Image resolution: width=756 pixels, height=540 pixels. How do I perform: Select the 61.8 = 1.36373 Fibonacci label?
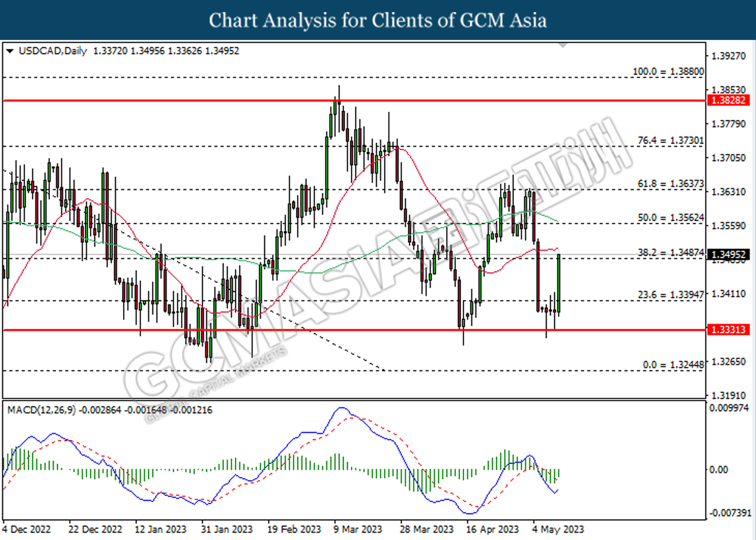(x=670, y=184)
